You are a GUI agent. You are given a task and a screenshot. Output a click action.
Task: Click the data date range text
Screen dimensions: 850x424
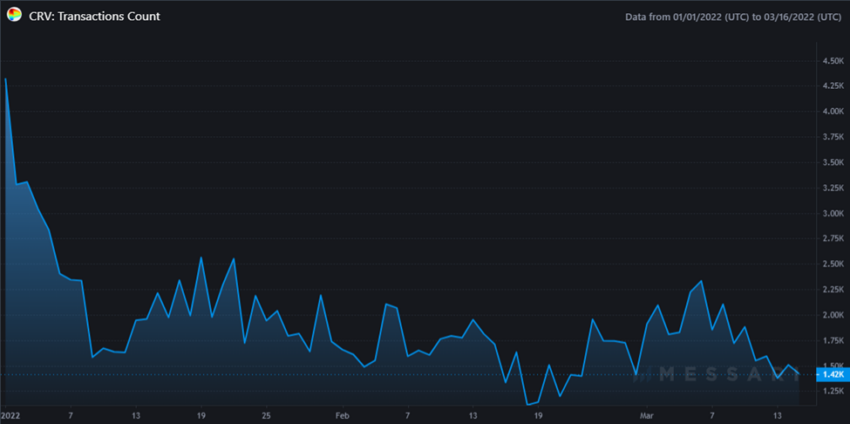(733, 17)
